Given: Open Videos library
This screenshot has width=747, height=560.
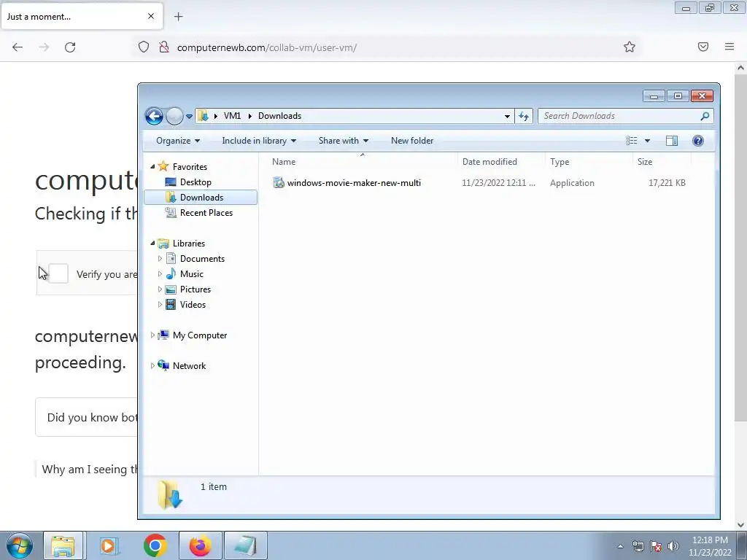Looking at the screenshot, I should [193, 304].
